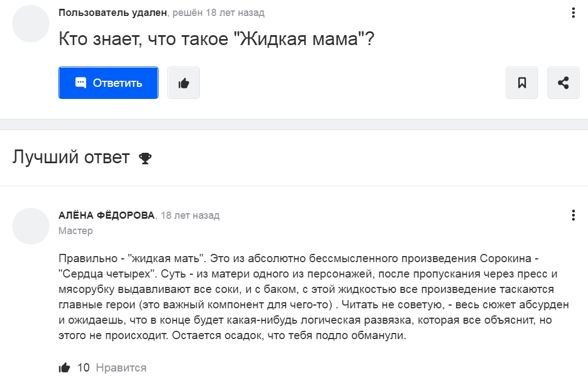Click the trophy icon beside Лучший ответ
Viewport: 588px width, 377px height.
(x=145, y=158)
